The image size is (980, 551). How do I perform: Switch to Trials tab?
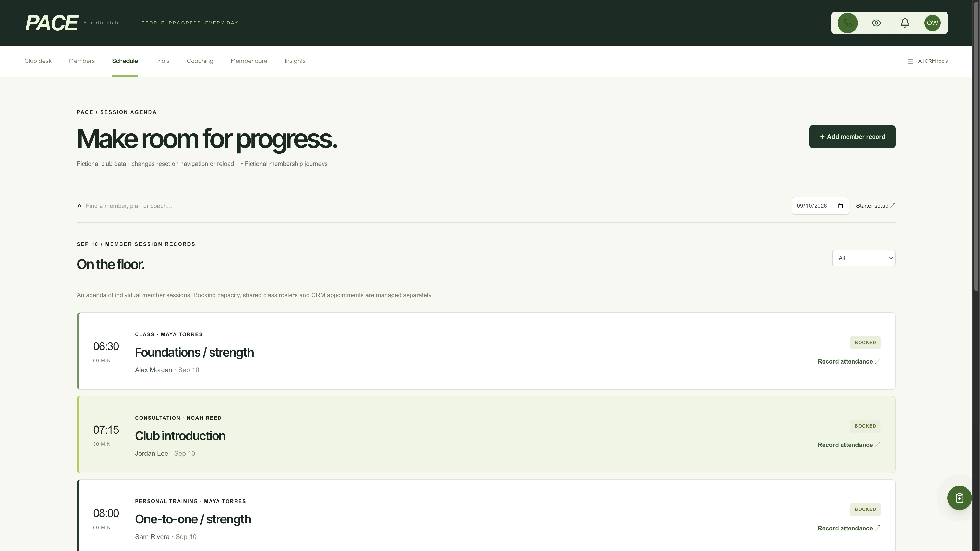coord(162,61)
